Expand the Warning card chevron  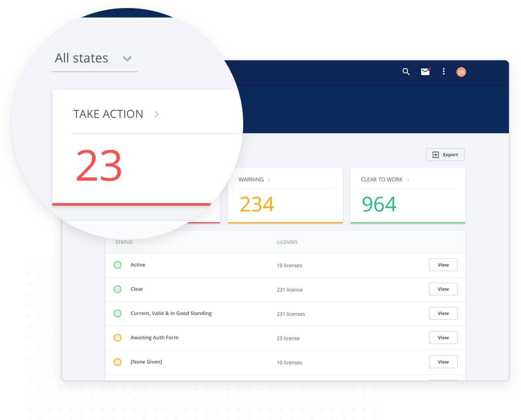269,180
